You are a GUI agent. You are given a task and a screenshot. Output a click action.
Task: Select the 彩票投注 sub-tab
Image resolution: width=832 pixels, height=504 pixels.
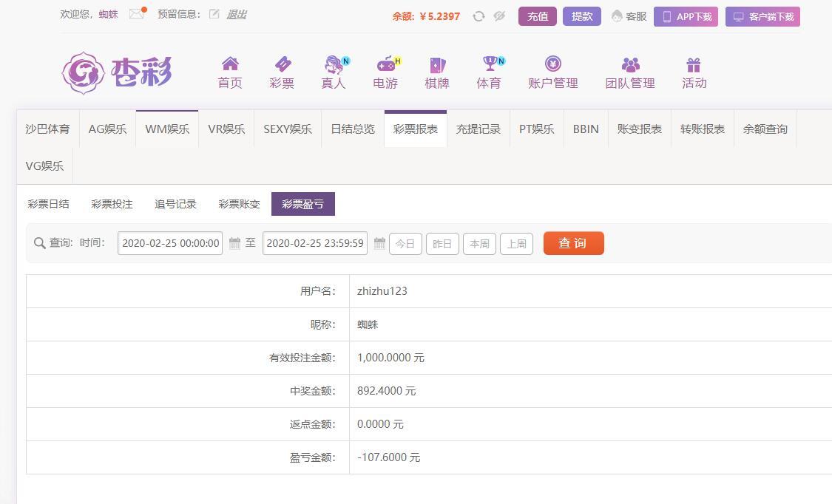coord(112,204)
